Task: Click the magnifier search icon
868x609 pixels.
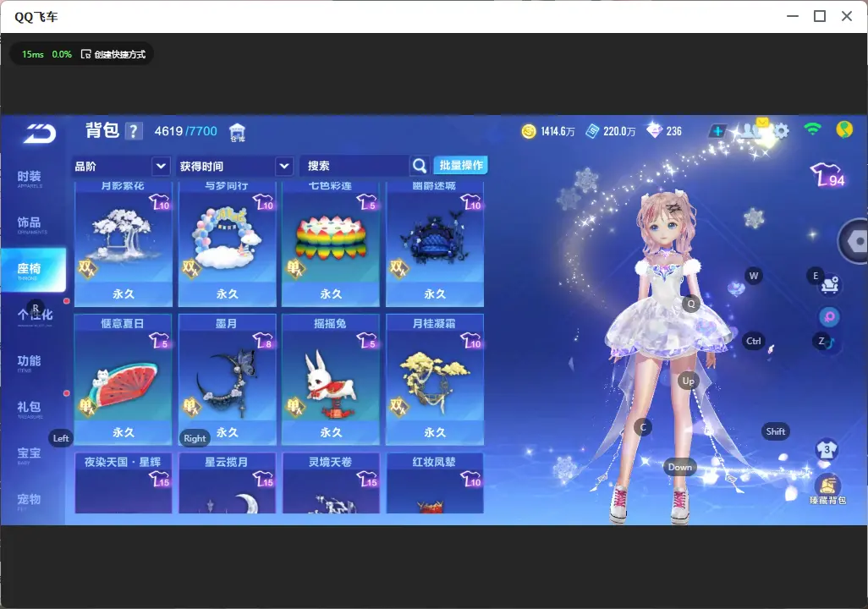Action: [420, 166]
